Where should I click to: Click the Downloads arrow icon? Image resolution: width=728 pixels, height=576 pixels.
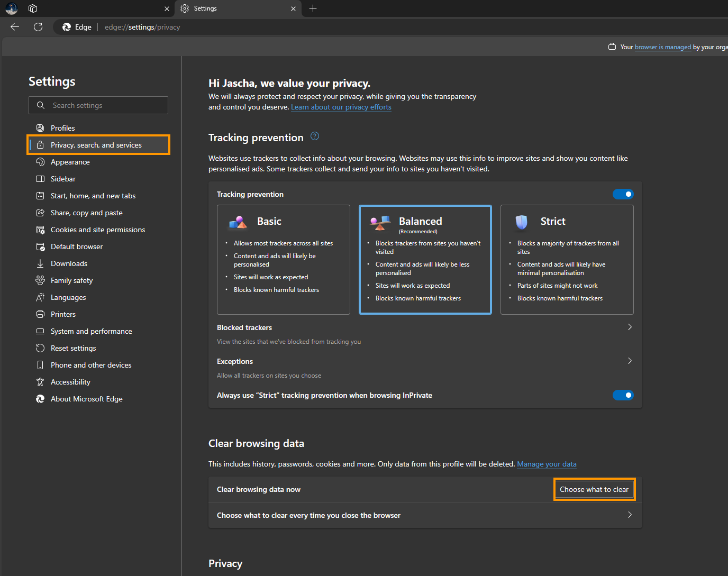click(40, 263)
